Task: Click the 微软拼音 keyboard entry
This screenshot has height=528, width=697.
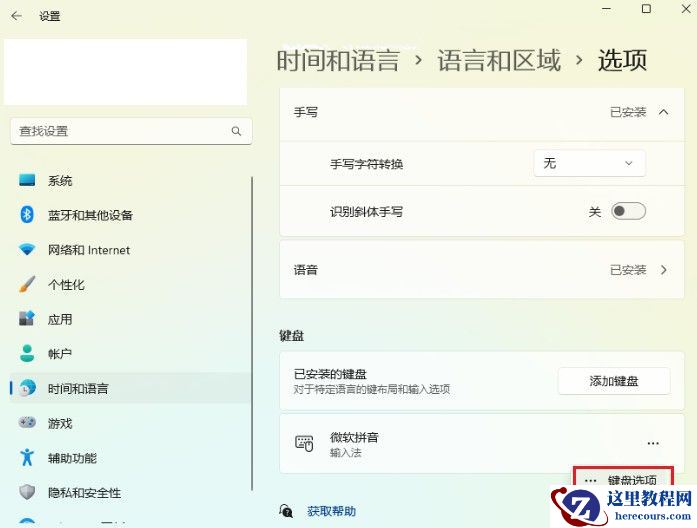Action: (x=481, y=443)
